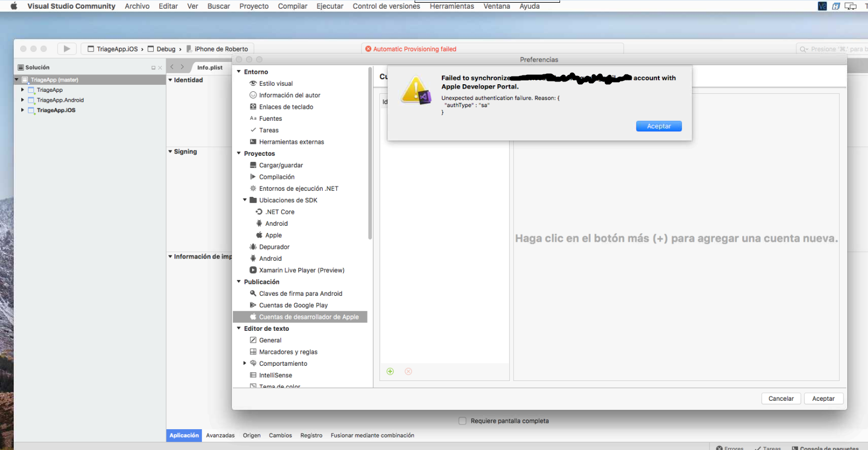868x450 pixels.
Task: Collapse the Publicación section
Action: click(239, 282)
